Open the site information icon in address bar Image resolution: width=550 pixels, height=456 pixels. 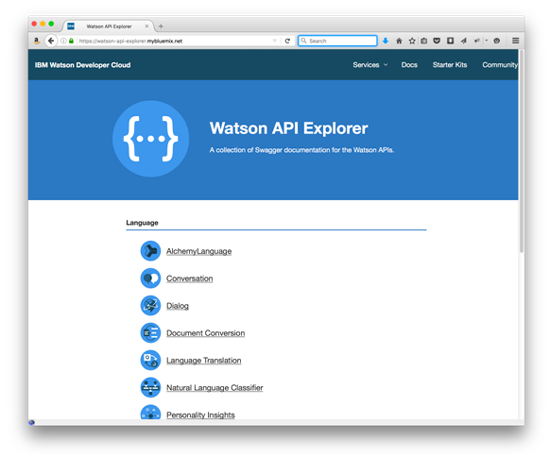click(x=63, y=41)
